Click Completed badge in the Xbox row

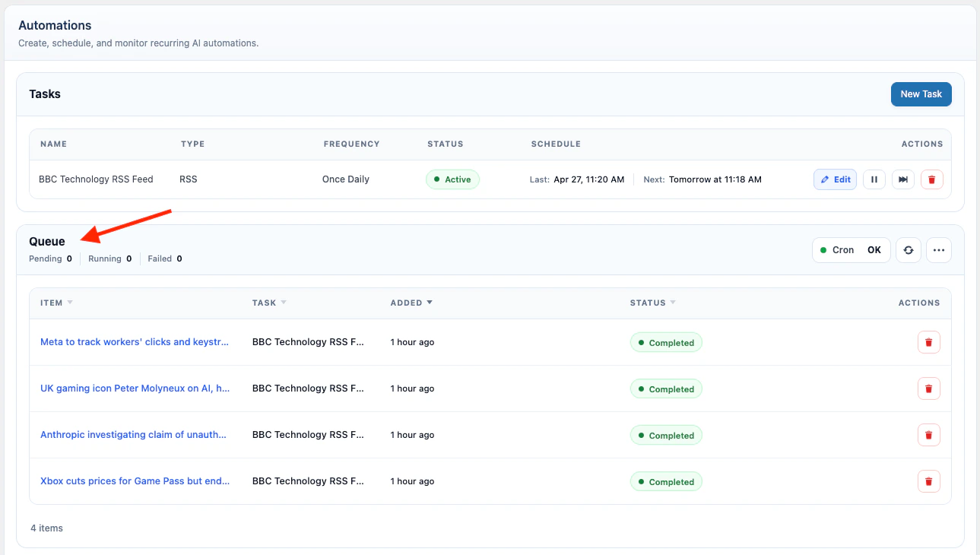(666, 482)
